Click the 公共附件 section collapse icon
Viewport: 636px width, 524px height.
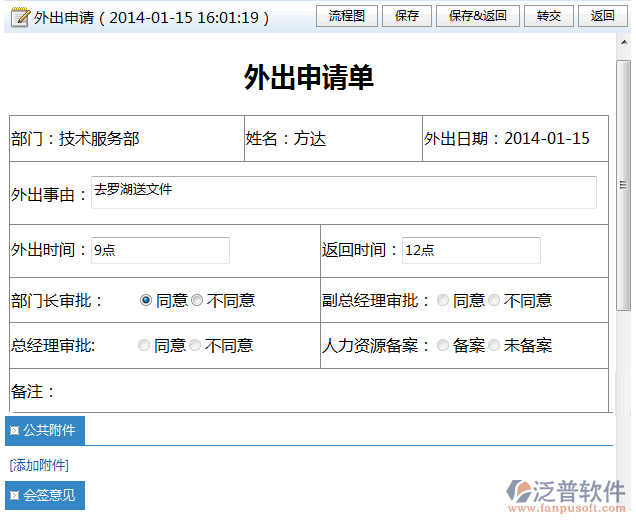(x=14, y=431)
